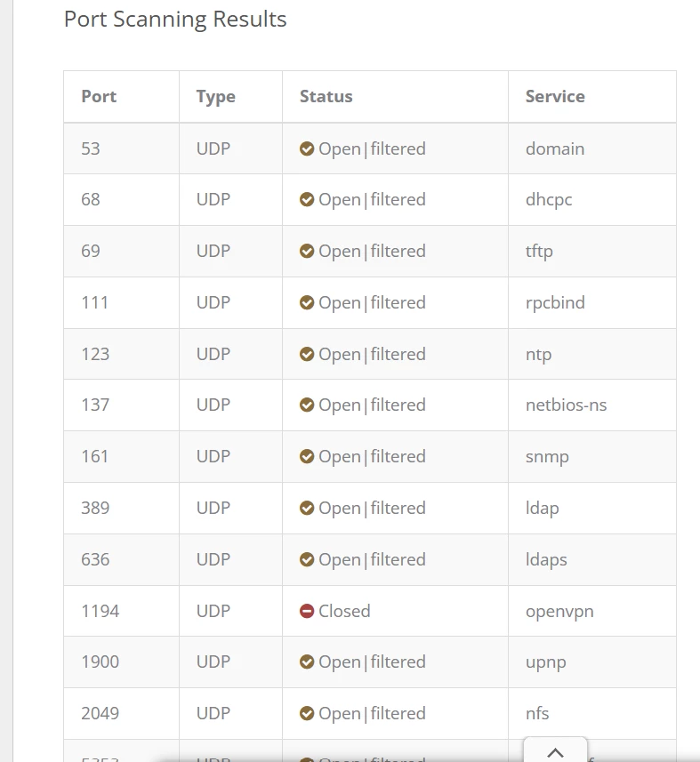Click the rpcbind service cell
This screenshot has width=700, height=762.
[x=555, y=302]
